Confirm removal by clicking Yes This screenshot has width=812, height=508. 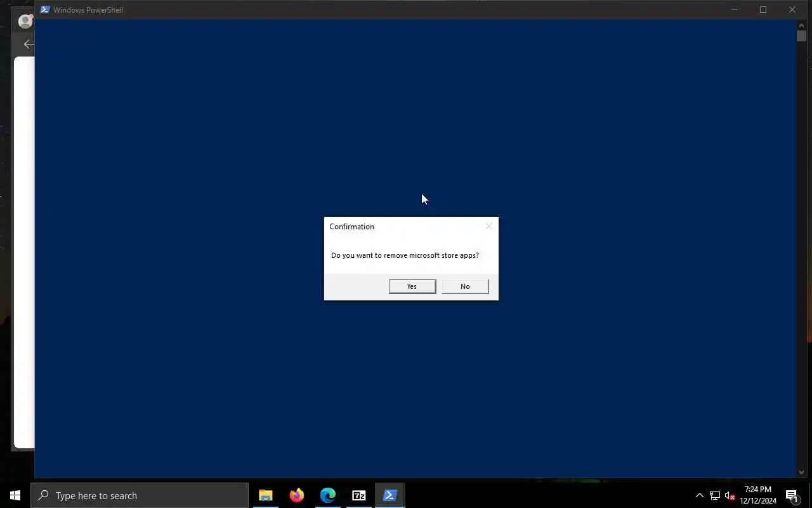(x=412, y=286)
